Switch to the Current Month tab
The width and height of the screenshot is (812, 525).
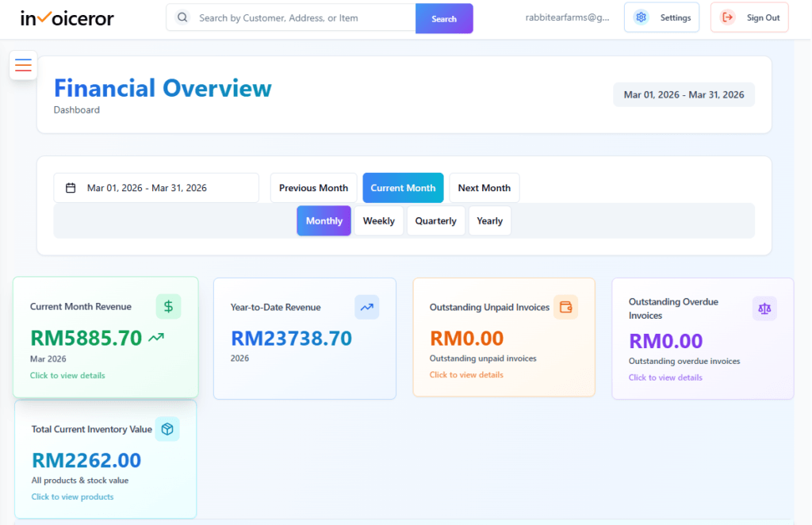403,187
